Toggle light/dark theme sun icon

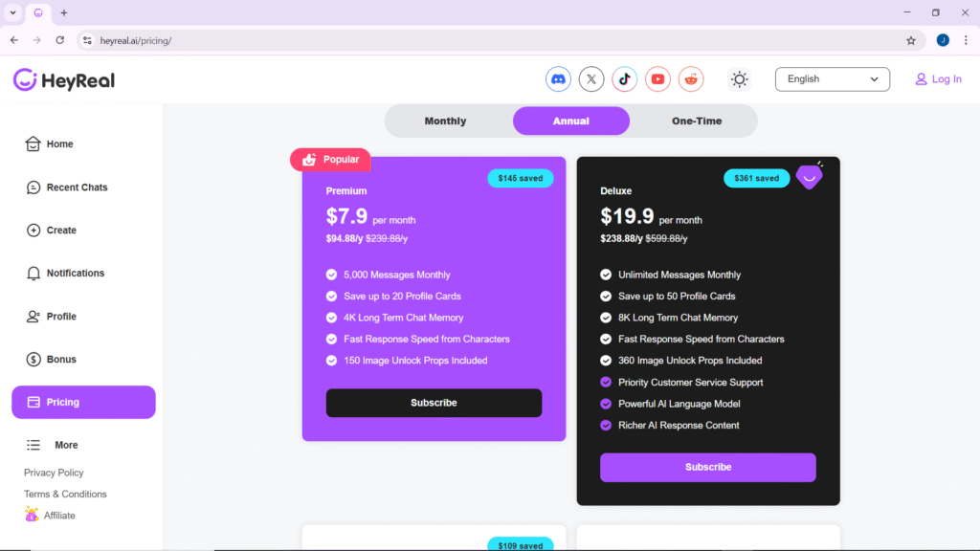tap(740, 79)
